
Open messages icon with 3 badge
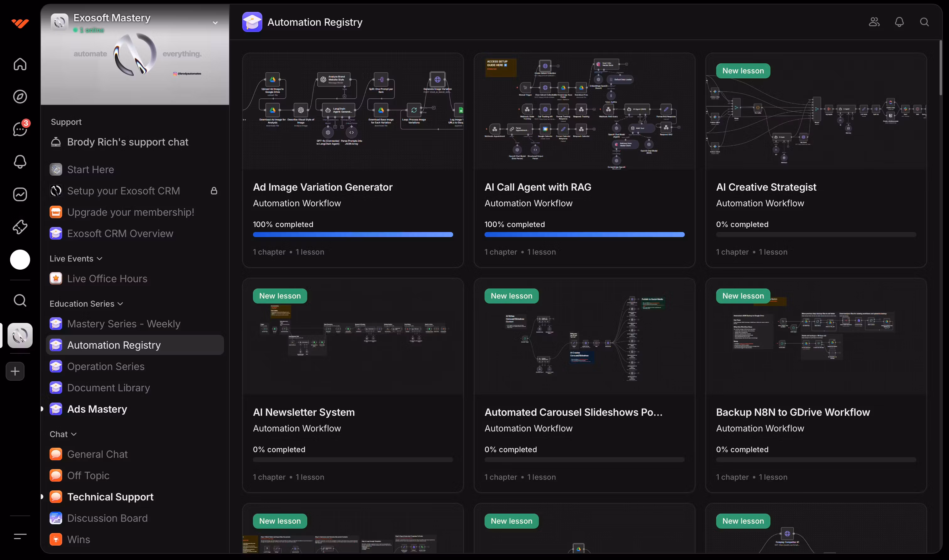[x=20, y=129]
